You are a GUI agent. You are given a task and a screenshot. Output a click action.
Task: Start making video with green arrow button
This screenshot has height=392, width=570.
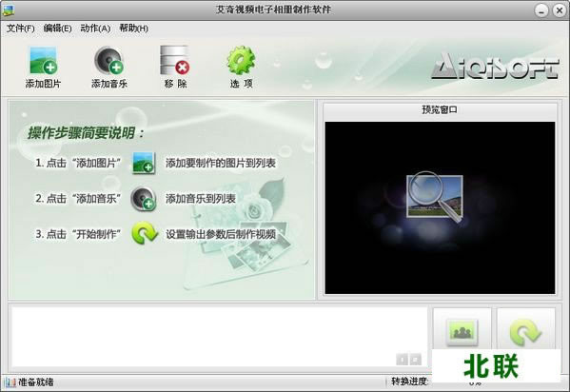pyautogui.click(x=525, y=332)
